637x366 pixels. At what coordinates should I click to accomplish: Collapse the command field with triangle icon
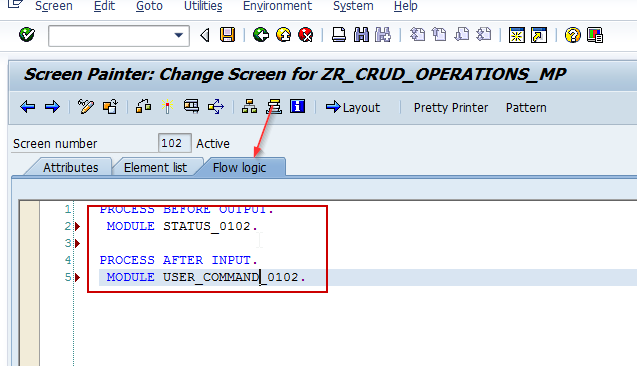pos(205,35)
